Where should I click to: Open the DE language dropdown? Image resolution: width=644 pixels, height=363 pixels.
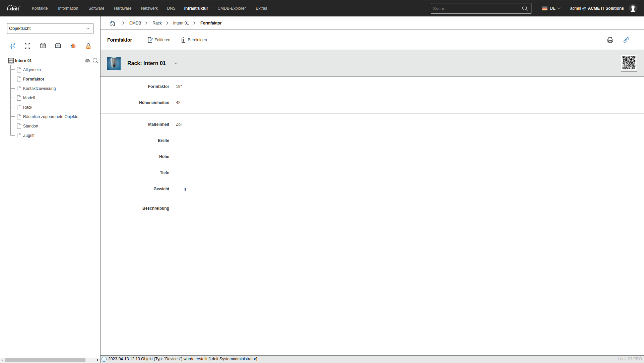(x=552, y=8)
